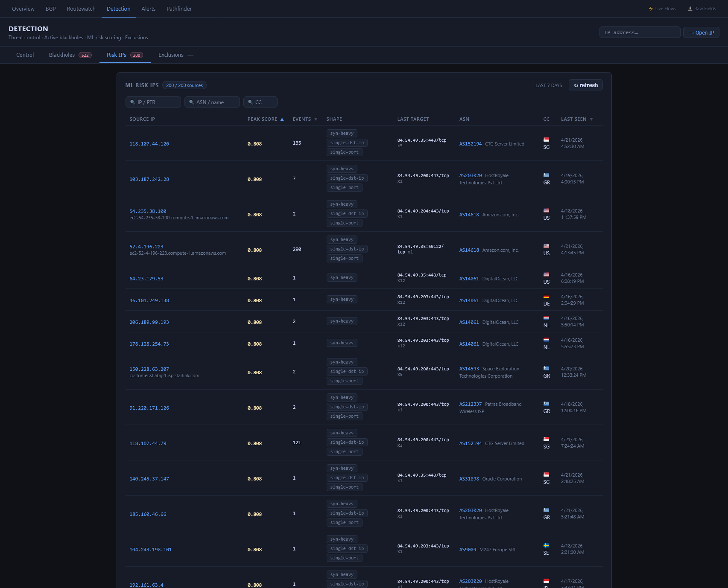728x588 pixels.
Task: Sort by Last Seen column arrow
Action: point(591,119)
